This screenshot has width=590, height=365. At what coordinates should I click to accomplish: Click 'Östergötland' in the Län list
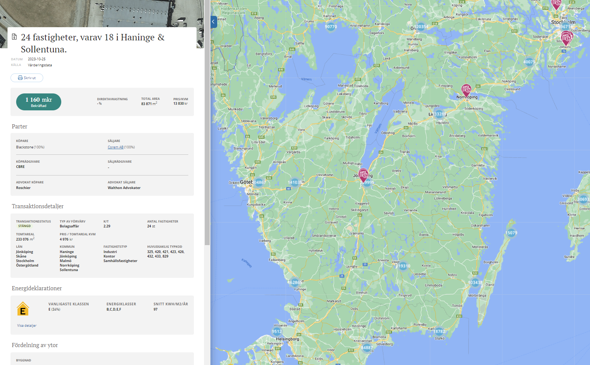pos(27,265)
